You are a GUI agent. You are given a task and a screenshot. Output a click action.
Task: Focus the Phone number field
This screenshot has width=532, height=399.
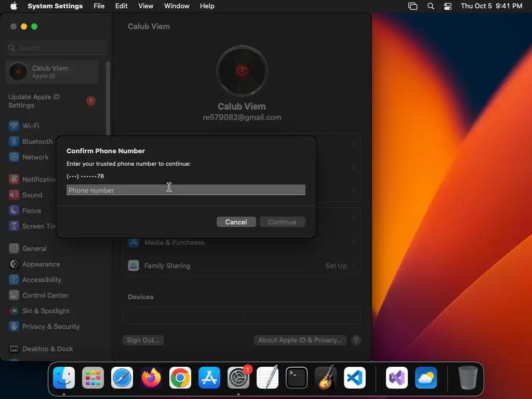[x=186, y=190]
